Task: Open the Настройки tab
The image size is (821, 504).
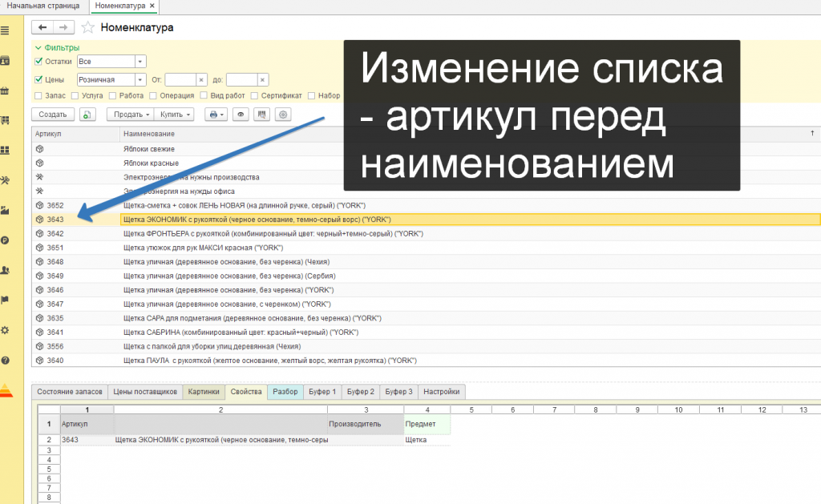Action: (x=442, y=392)
